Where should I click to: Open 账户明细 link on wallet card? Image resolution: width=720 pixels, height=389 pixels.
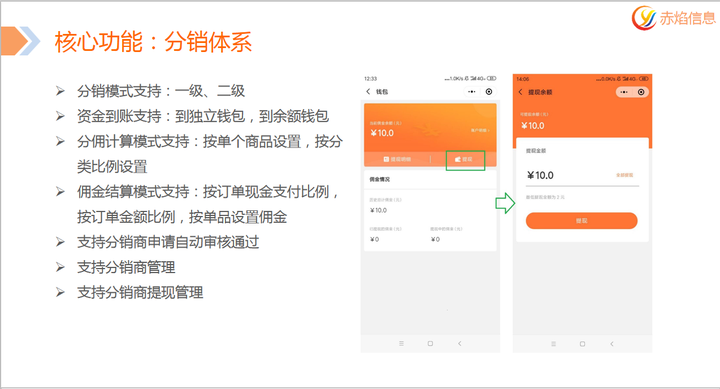click(480, 130)
